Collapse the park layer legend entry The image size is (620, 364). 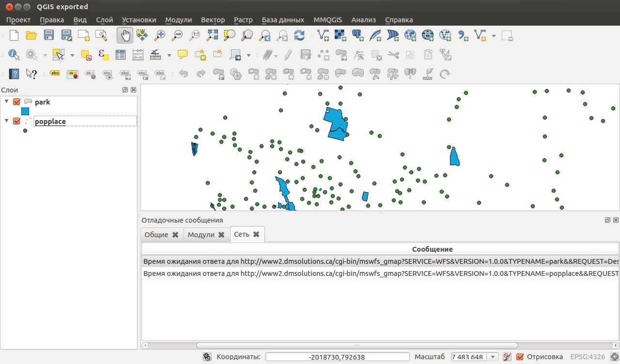[7, 102]
